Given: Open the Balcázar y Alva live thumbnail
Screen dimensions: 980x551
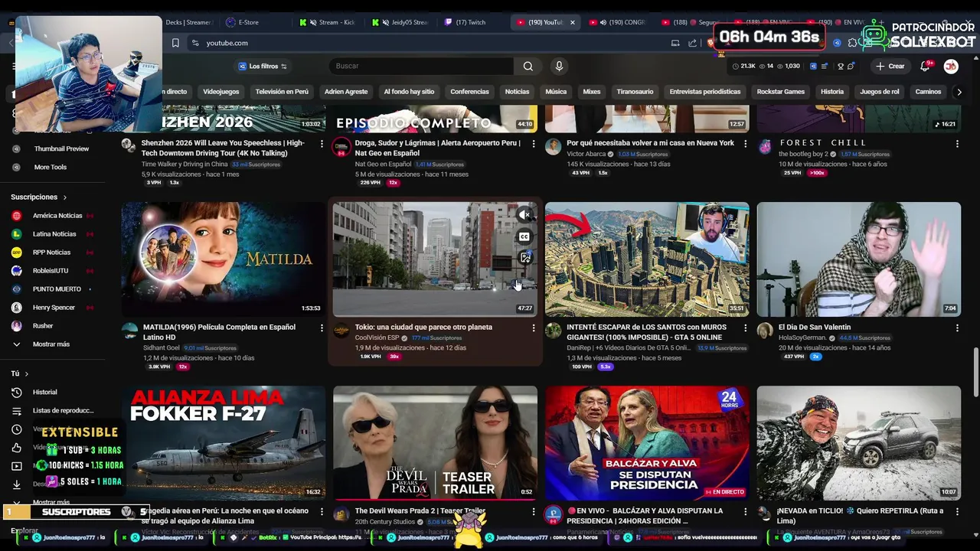Looking at the screenshot, I should coord(647,442).
